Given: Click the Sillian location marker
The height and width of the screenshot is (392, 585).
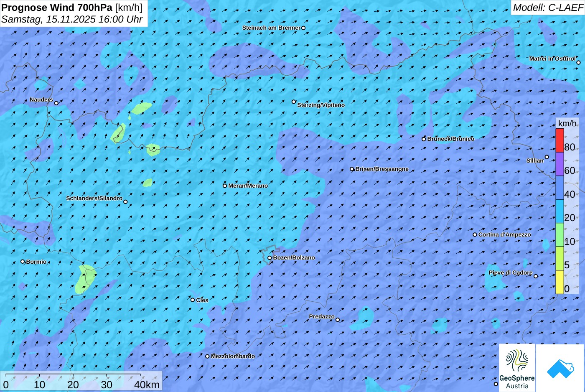Looking at the screenshot, I should pos(547,157).
